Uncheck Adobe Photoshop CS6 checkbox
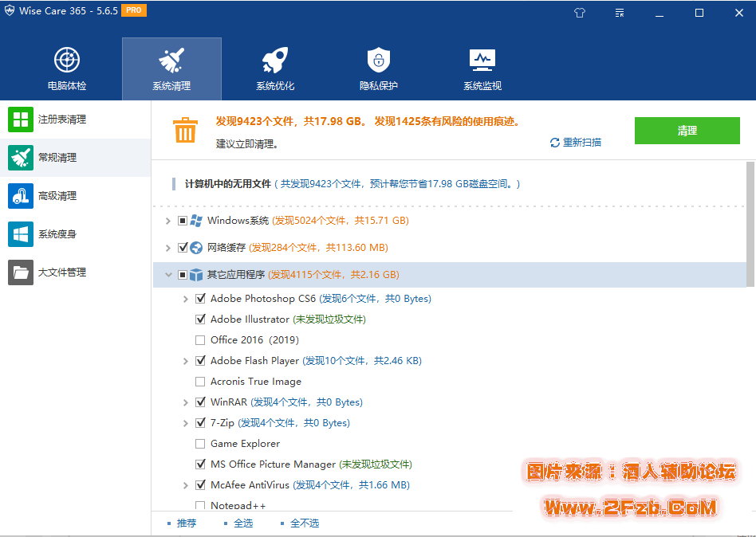Image resolution: width=756 pixels, height=537 pixels. [x=200, y=299]
